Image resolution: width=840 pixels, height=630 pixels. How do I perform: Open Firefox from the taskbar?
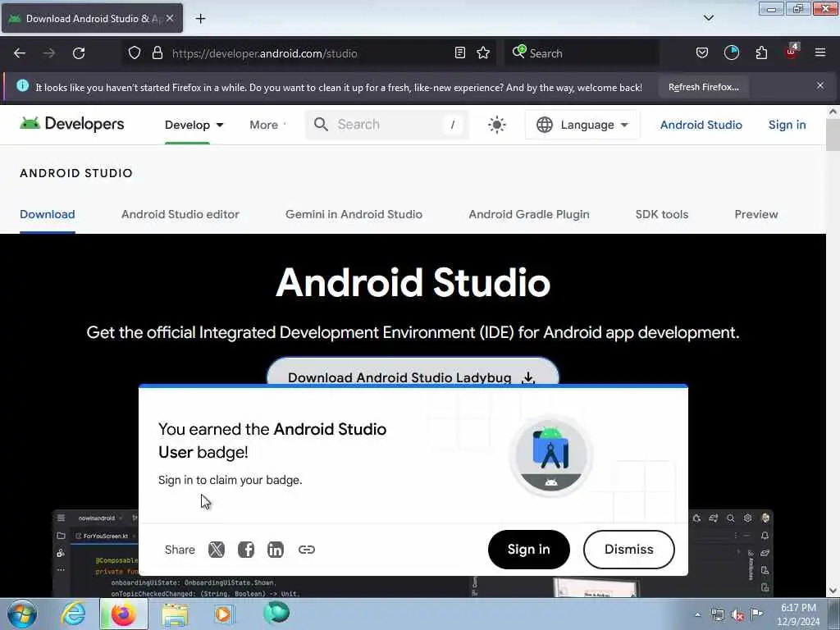coord(124,614)
